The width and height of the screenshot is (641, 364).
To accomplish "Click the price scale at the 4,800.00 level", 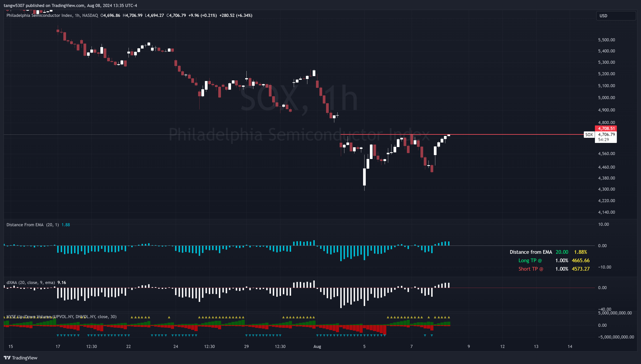I will coord(607,123).
